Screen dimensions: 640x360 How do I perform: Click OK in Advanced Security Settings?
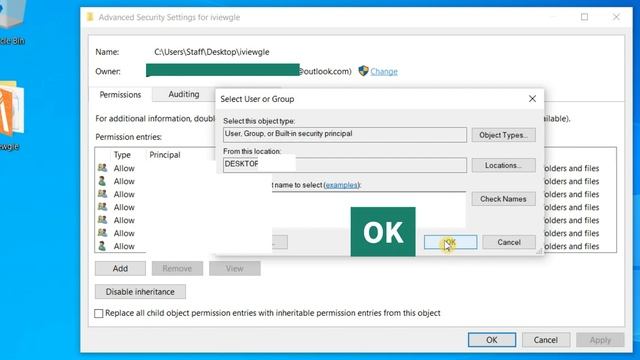(492, 340)
